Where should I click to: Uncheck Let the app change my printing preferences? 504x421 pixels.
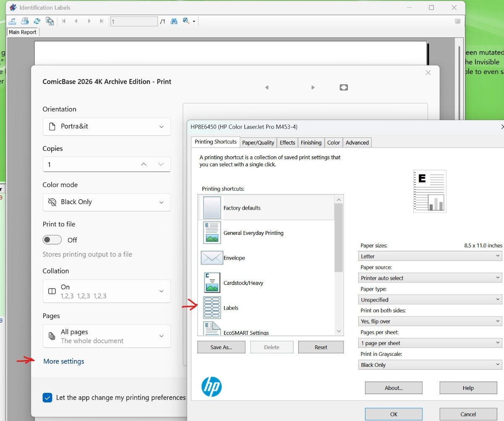pyautogui.click(x=47, y=397)
